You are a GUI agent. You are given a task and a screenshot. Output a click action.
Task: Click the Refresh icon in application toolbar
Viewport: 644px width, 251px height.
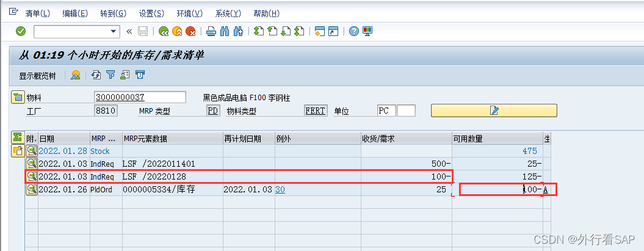point(96,75)
